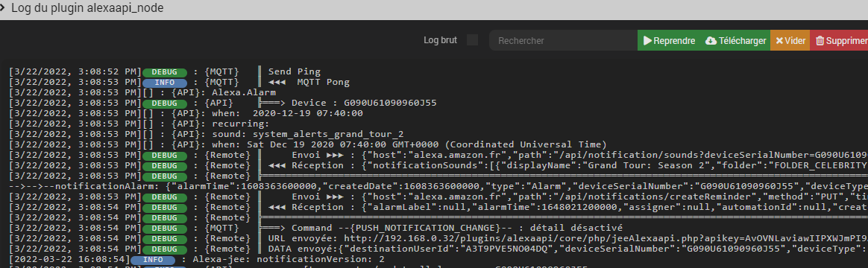Click the Réception line with alarmLabel
868x268 pixels.
coord(438,207)
